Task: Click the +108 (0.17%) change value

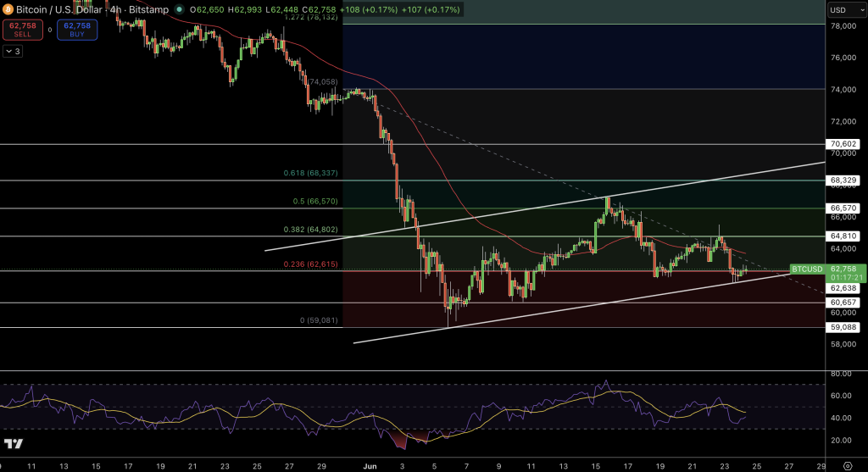Action: (369, 9)
